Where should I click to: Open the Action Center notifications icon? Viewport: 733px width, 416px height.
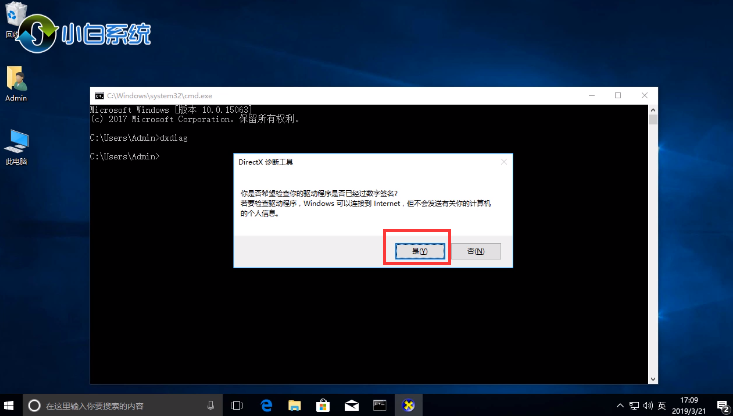tap(722, 405)
